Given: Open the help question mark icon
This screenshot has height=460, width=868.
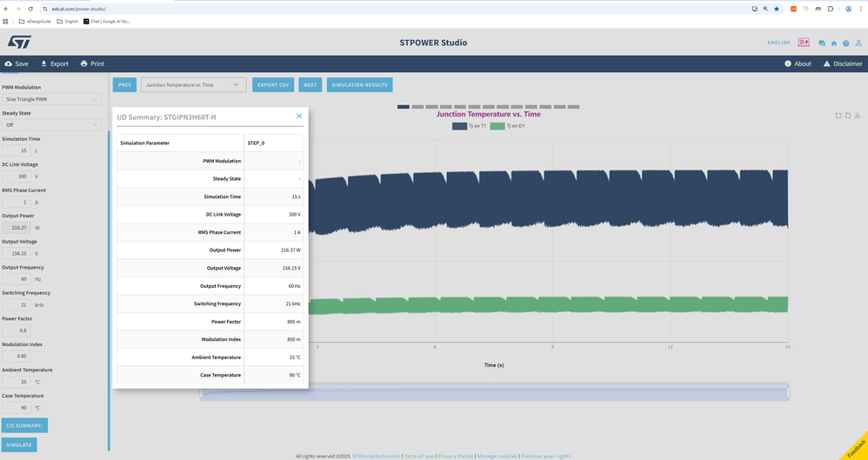Looking at the screenshot, I should pyautogui.click(x=845, y=43).
